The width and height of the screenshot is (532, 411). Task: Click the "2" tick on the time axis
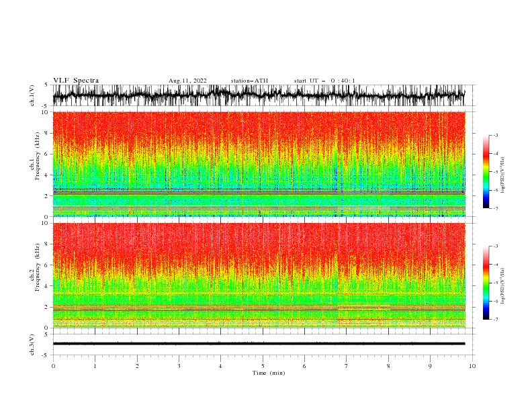(137, 366)
